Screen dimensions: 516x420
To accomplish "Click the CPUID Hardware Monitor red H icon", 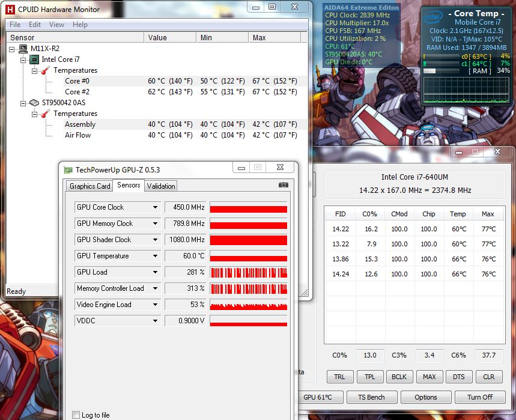I will 10,10.
